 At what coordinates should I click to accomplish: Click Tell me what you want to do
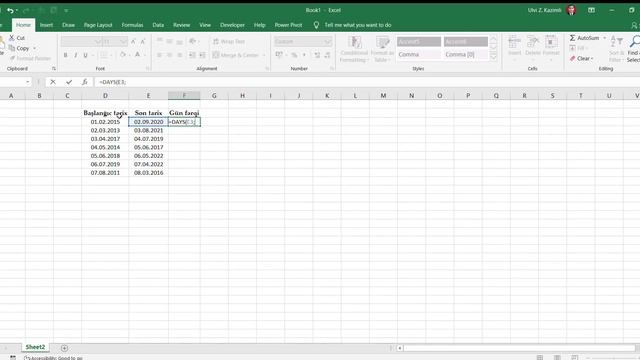click(358, 25)
